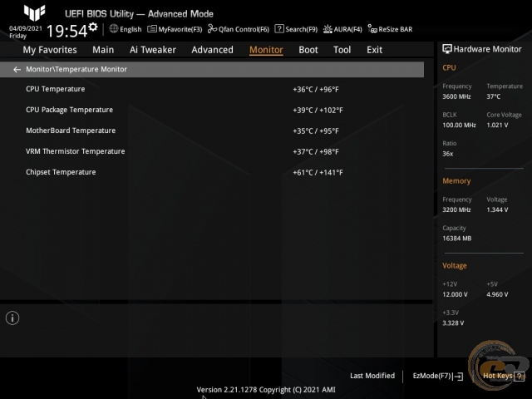Open the Ai Tweaker tab
Viewport: 532px width, 399px height.
click(x=153, y=50)
